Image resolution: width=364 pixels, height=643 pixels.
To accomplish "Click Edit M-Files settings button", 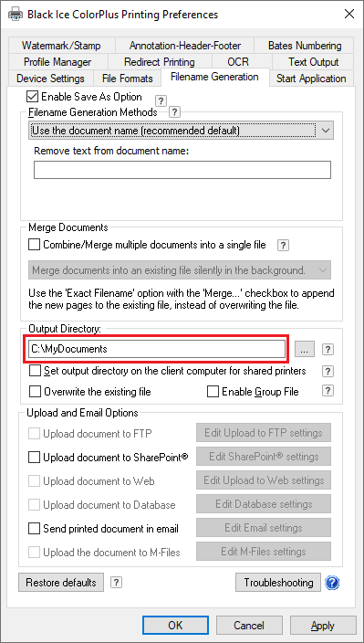I will 264,552.
